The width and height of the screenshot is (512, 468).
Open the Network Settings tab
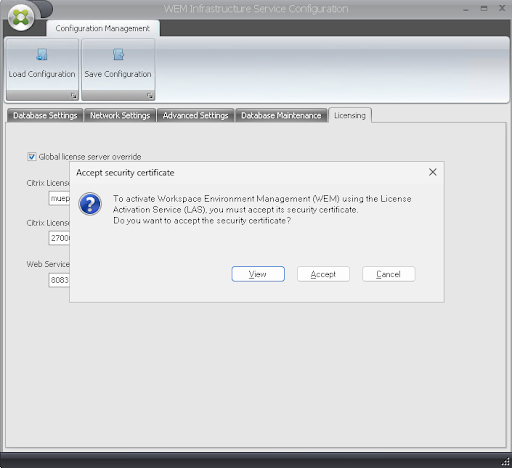click(x=120, y=115)
